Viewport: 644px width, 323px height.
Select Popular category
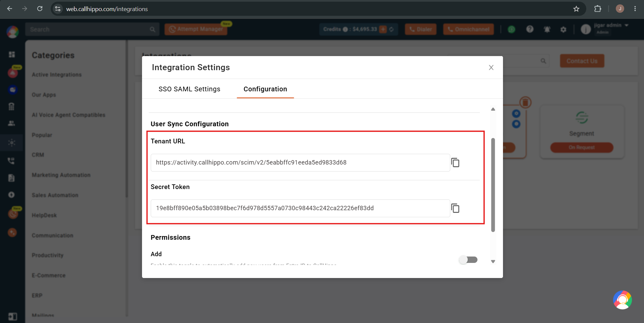[x=42, y=135]
